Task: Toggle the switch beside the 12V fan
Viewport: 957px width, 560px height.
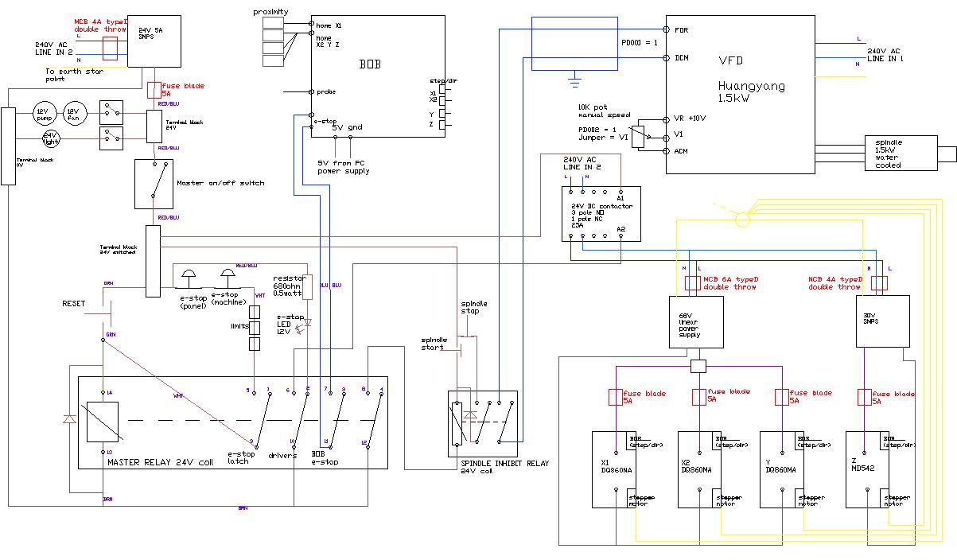Action: click(x=111, y=111)
